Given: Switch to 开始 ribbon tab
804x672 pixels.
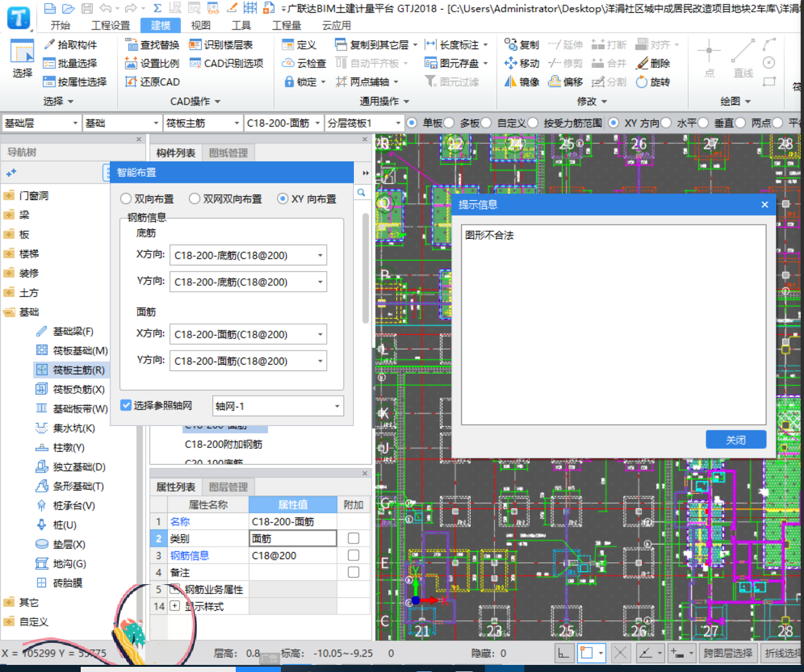Looking at the screenshot, I should 60,25.
